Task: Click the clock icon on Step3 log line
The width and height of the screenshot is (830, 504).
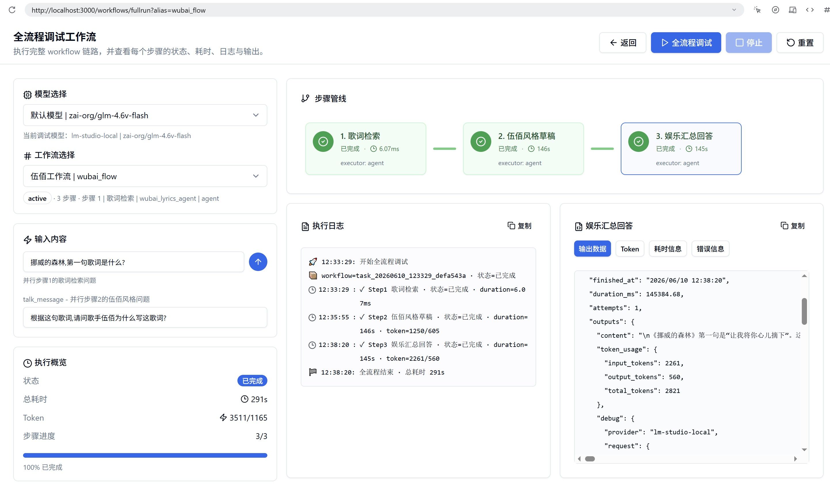Action: point(312,345)
